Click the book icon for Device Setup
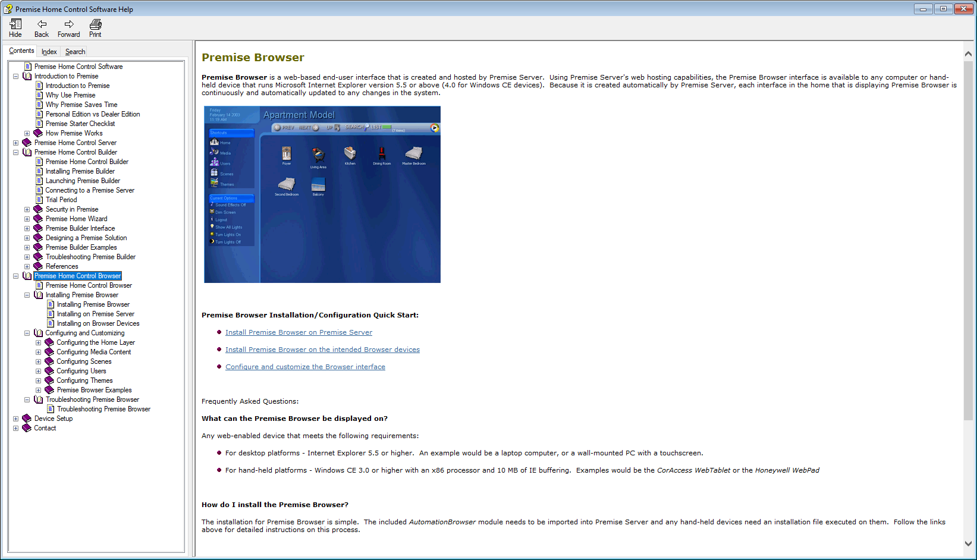Image resolution: width=977 pixels, height=560 pixels. click(x=26, y=418)
